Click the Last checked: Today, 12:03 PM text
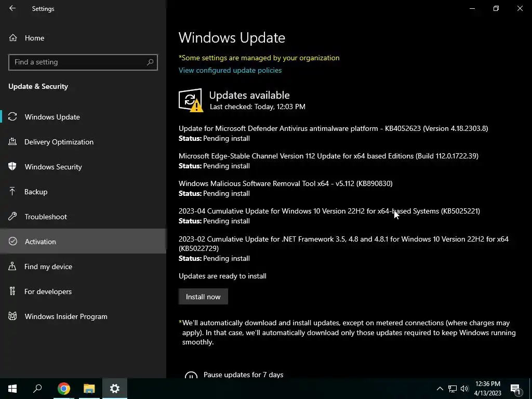Screen dimensions: 532x399 pos(258,107)
